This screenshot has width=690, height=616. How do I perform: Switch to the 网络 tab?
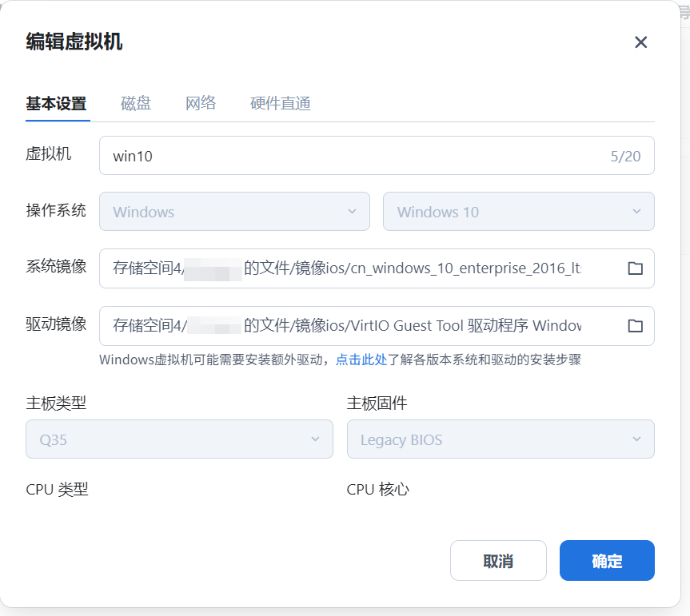pyautogui.click(x=200, y=103)
